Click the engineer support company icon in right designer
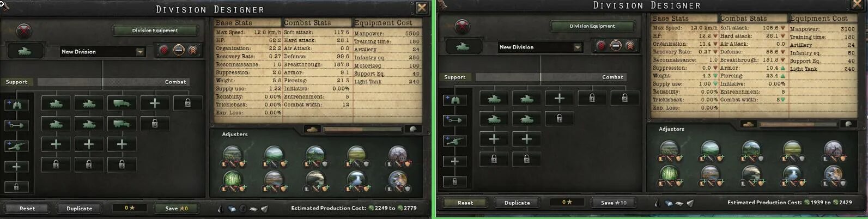This screenshot has height=219, width=868. tap(454, 120)
